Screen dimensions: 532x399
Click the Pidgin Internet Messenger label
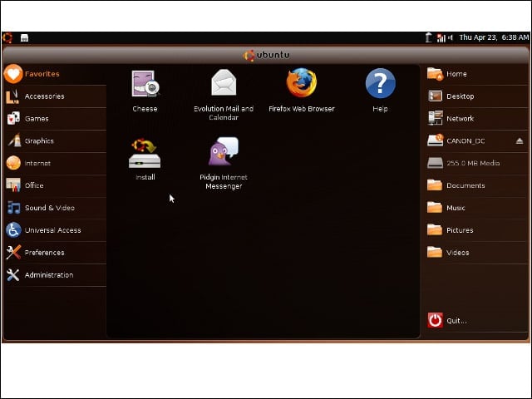click(x=224, y=181)
